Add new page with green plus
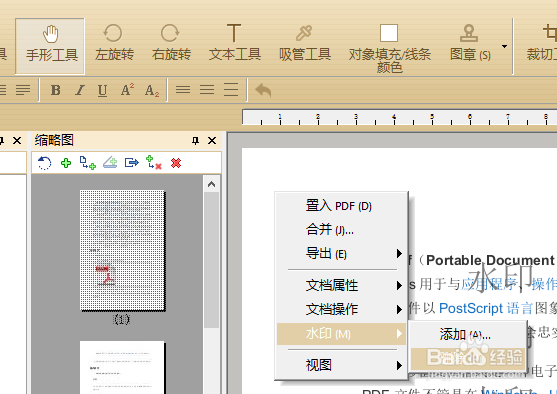557x394 pixels. 66,163
